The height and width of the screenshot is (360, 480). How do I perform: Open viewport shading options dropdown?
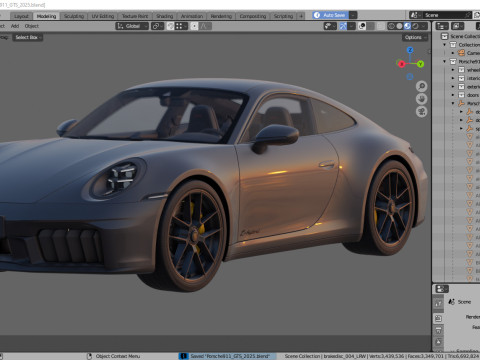424,26
